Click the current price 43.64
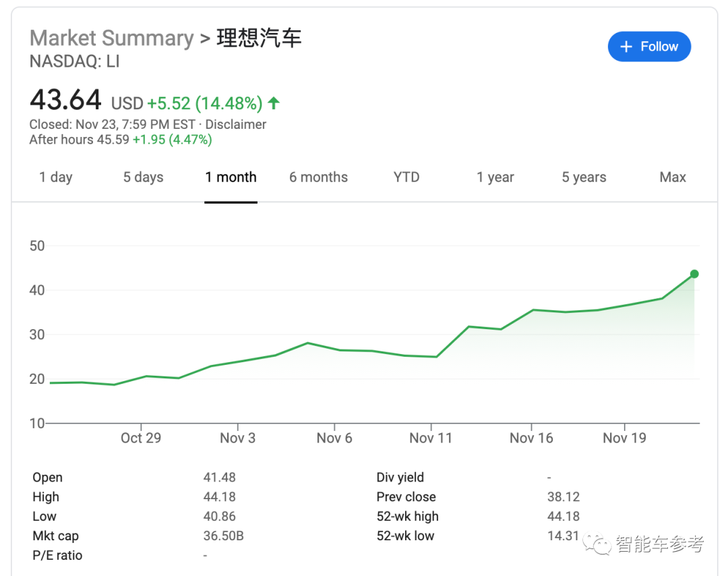728x576 pixels. pyautogui.click(x=65, y=100)
